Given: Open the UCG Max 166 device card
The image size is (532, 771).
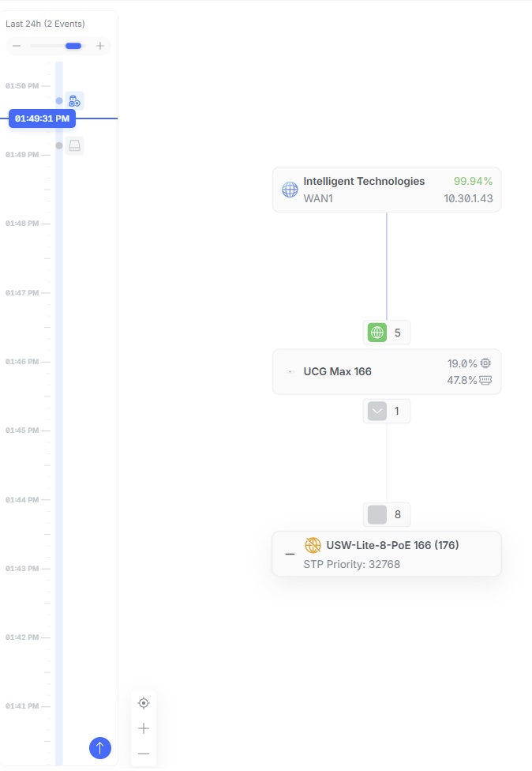Looking at the screenshot, I should [387, 372].
